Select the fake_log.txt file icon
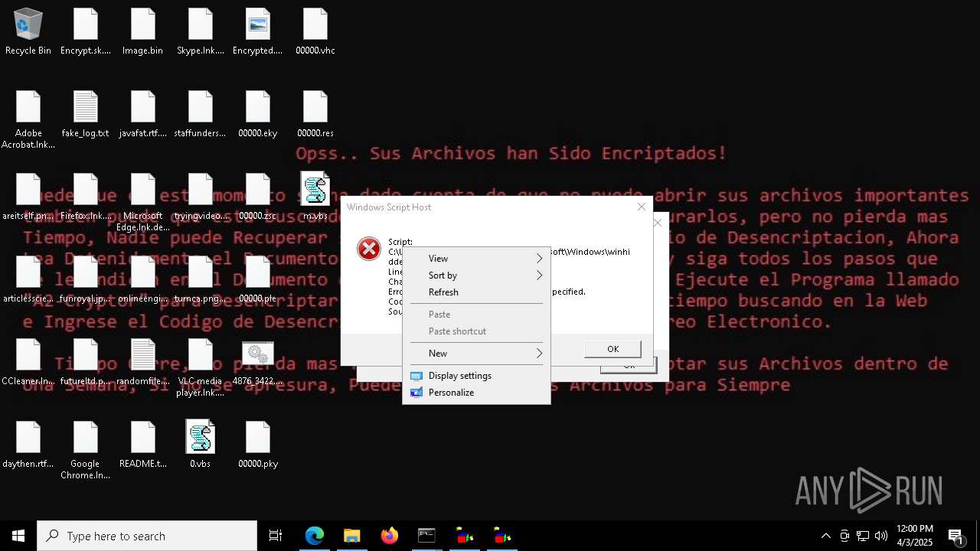Screen dimensions: 980x551 point(86,115)
